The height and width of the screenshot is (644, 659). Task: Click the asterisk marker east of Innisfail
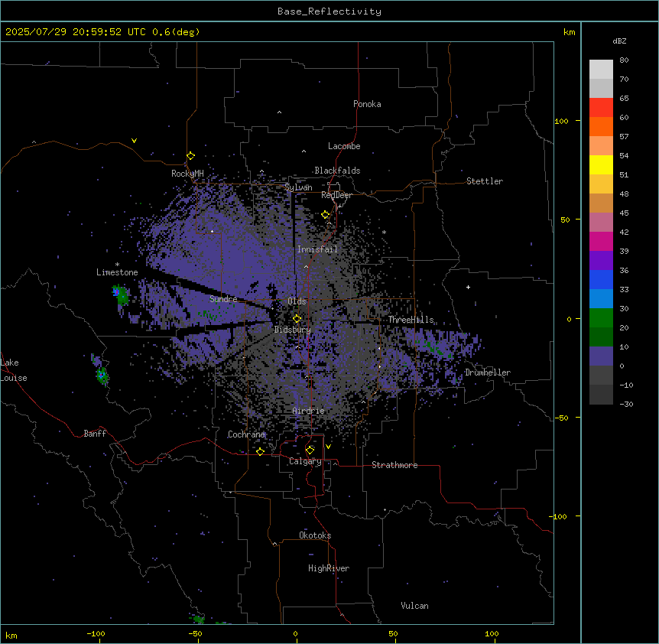384,232
